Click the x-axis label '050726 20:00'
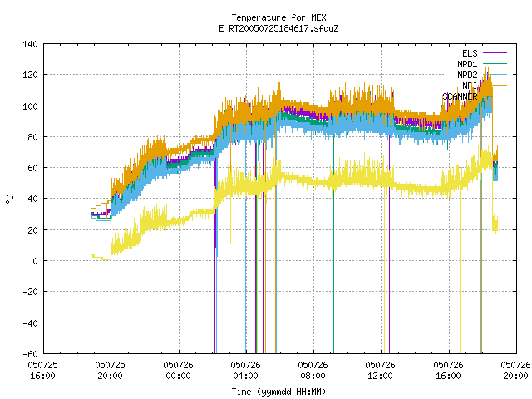The image size is (532, 399). pos(515,371)
